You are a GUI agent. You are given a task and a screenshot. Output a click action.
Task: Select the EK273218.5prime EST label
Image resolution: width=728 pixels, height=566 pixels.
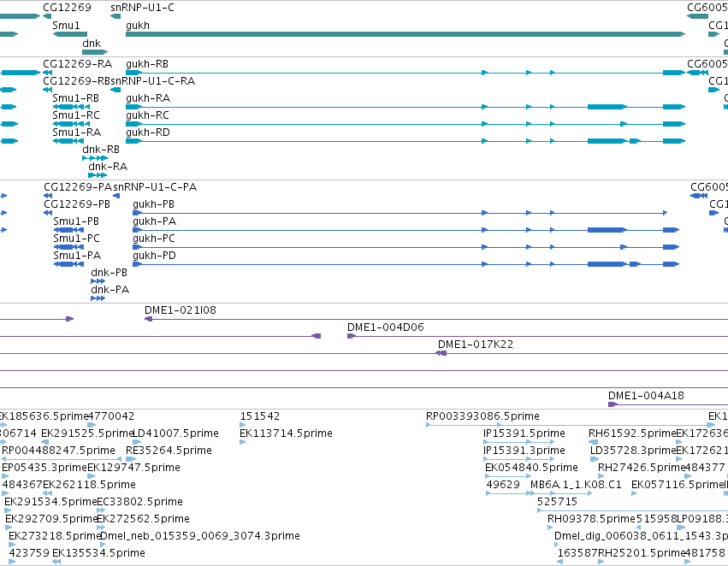click(x=55, y=537)
